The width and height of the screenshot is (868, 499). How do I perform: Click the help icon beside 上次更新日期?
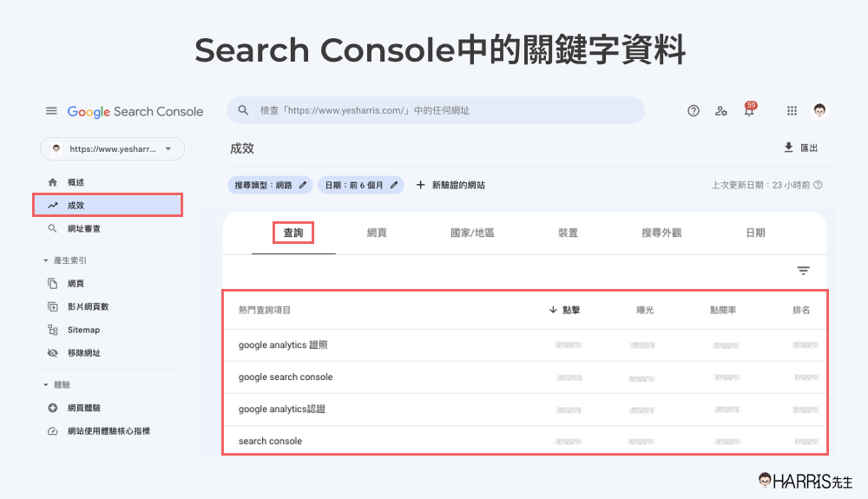point(818,185)
